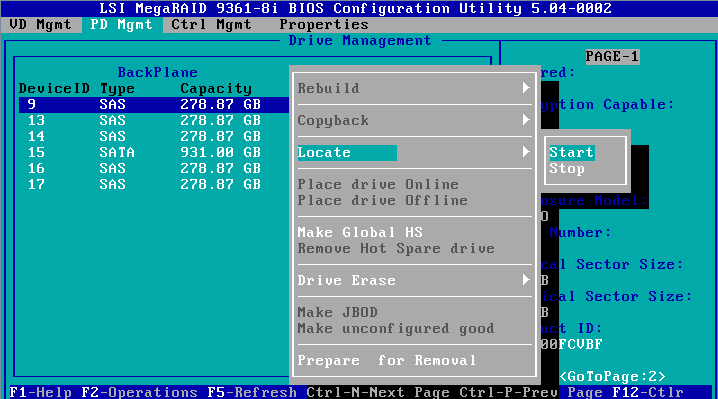Click the BackPlane heading
This screenshot has width=718, height=399.
point(158,72)
